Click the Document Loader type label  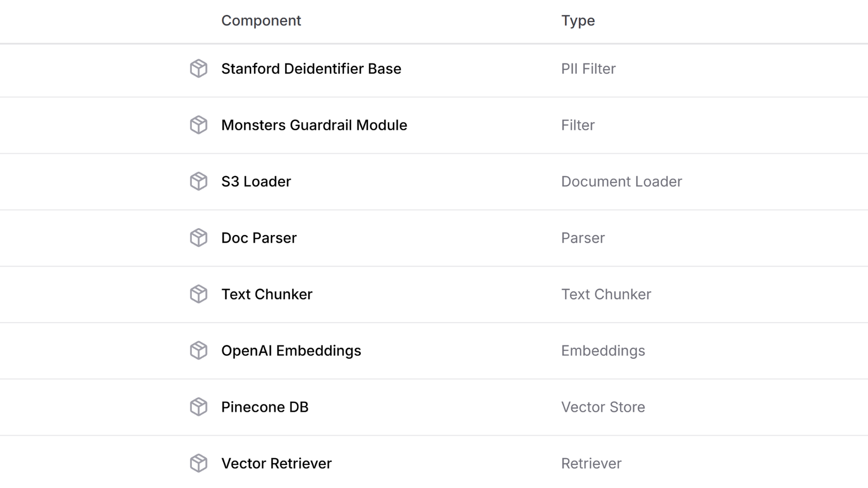622,181
